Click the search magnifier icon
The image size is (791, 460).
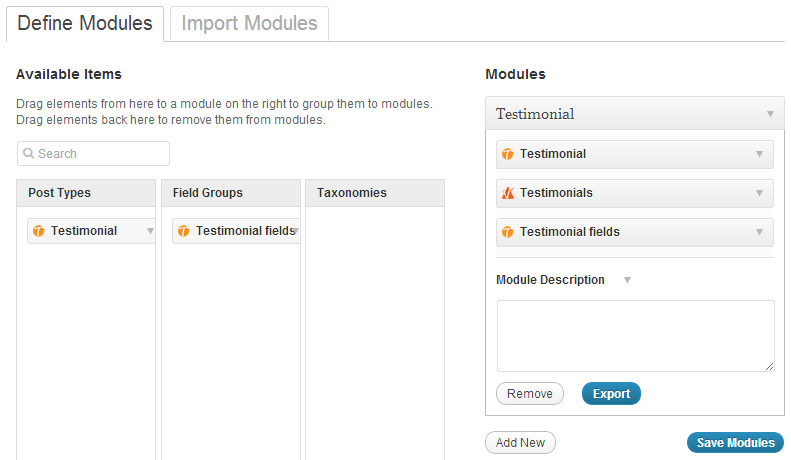tap(29, 154)
